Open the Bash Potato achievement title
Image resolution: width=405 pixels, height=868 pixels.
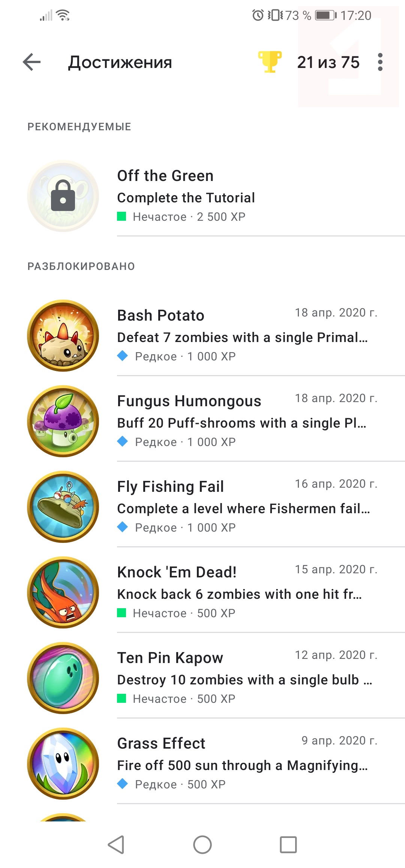pos(161,315)
